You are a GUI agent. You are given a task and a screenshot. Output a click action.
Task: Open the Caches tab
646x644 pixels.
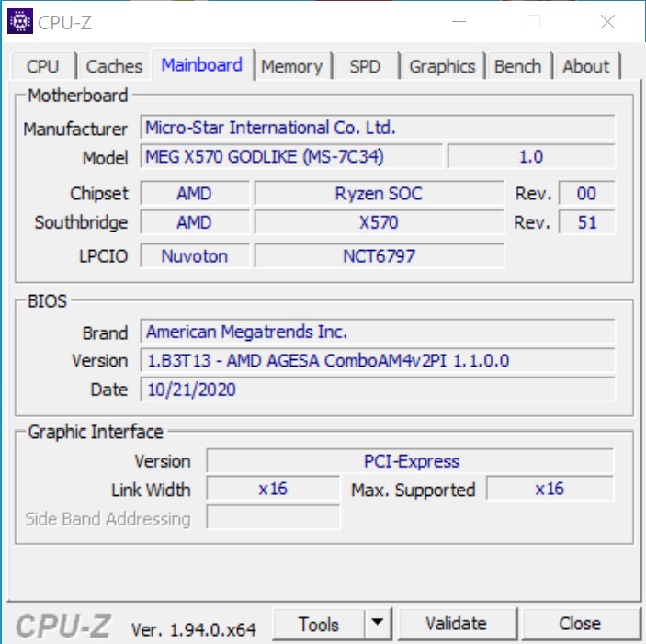[x=114, y=66]
